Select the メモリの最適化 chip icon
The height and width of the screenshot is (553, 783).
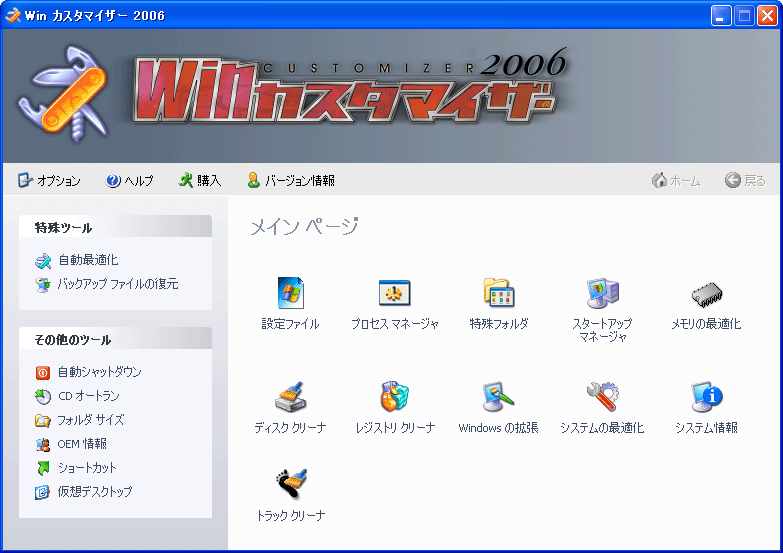click(707, 295)
